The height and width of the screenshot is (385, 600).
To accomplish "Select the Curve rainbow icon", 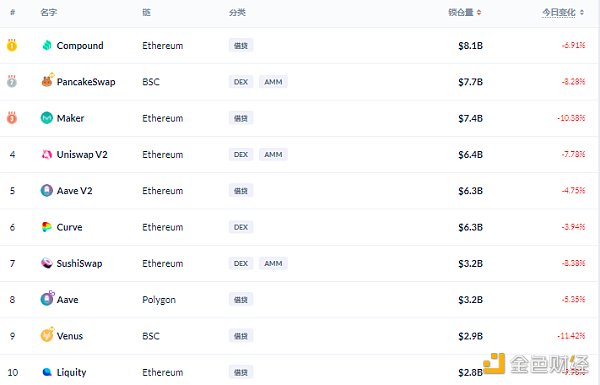I will pyautogui.click(x=47, y=227).
